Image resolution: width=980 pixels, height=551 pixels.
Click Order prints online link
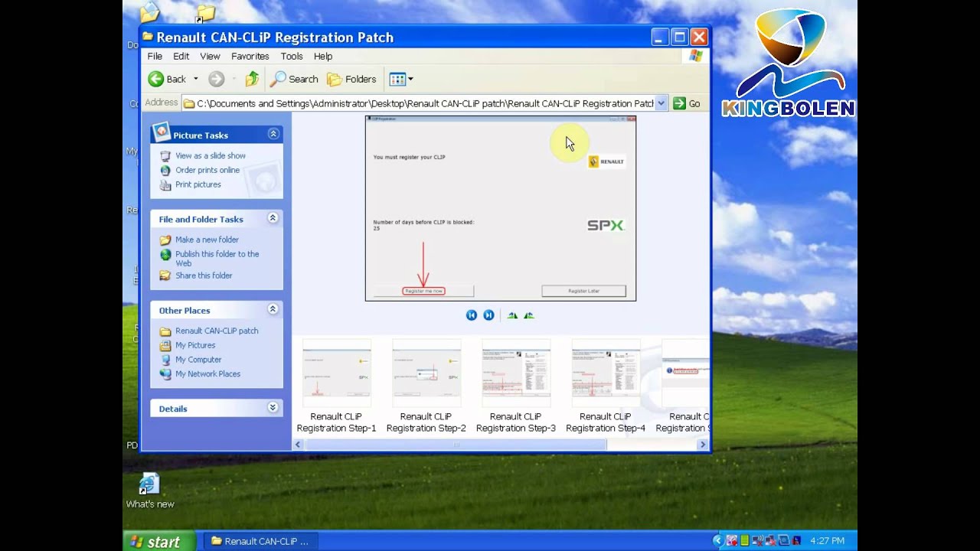(207, 170)
